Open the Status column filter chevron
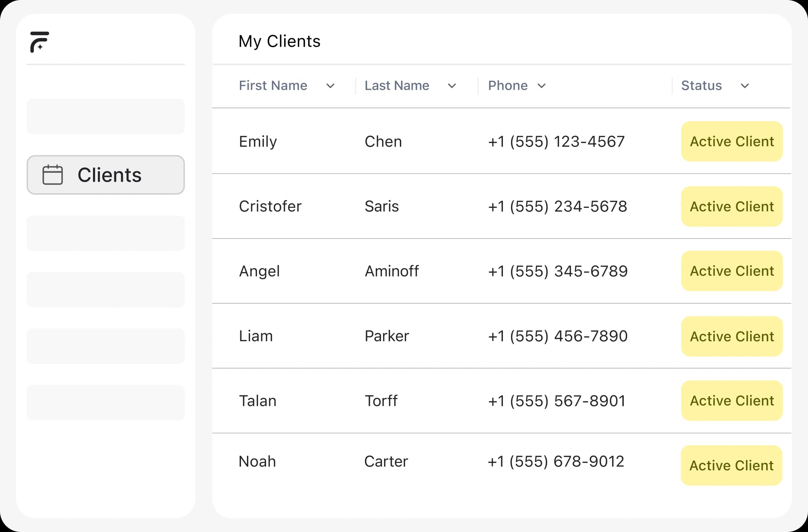 point(745,86)
